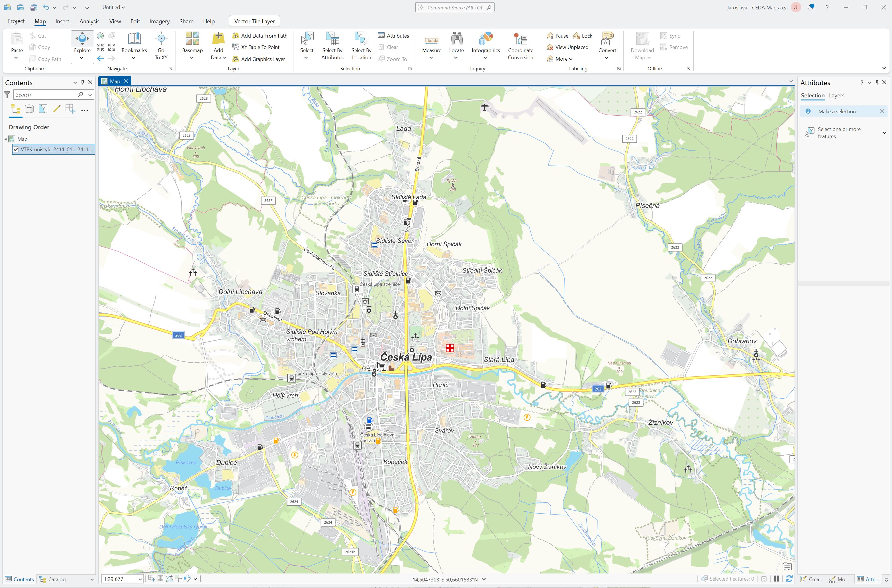Open Coordinate Conversion tool
Image resolution: width=892 pixels, height=588 pixels.
(520, 39)
